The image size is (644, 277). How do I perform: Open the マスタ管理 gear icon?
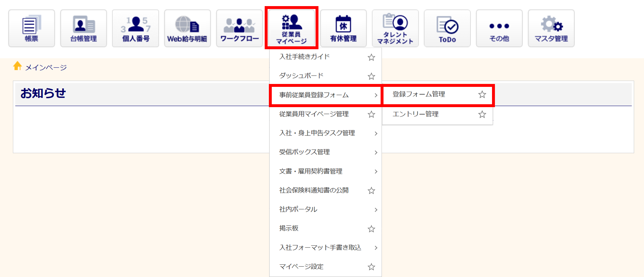[x=551, y=28]
